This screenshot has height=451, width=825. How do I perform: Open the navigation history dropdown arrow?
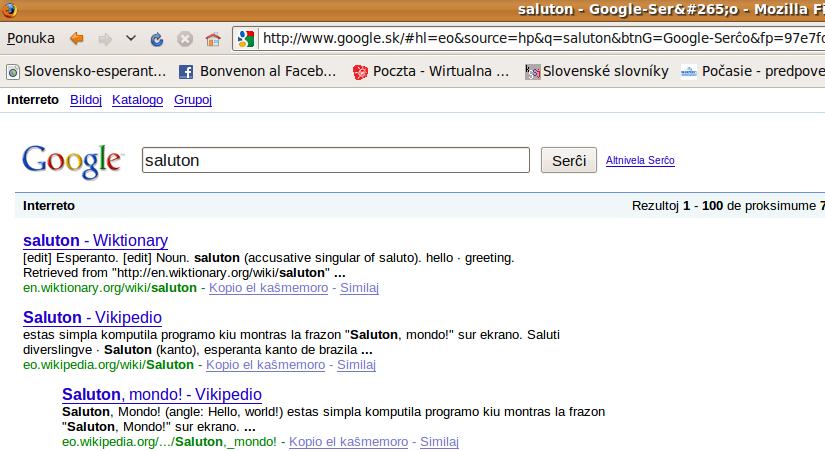click(x=131, y=38)
